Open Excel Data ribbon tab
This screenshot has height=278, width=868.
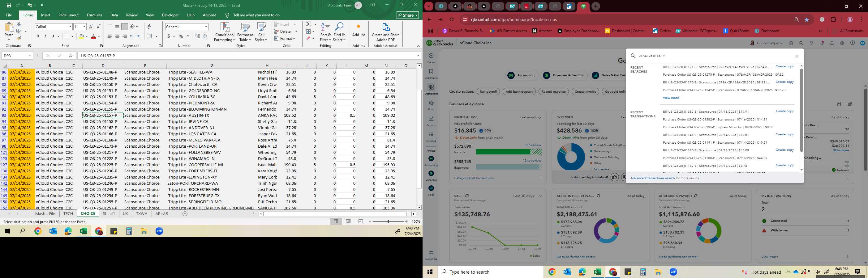(x=114, y=15)
